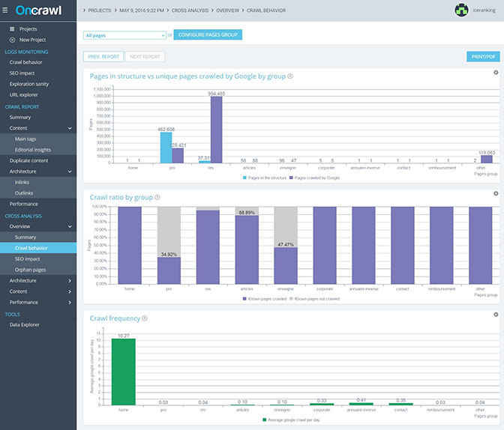This screenshot has height=430, width=504.
Task: Open Duplicate content page
Action: [x=28, y=160]
